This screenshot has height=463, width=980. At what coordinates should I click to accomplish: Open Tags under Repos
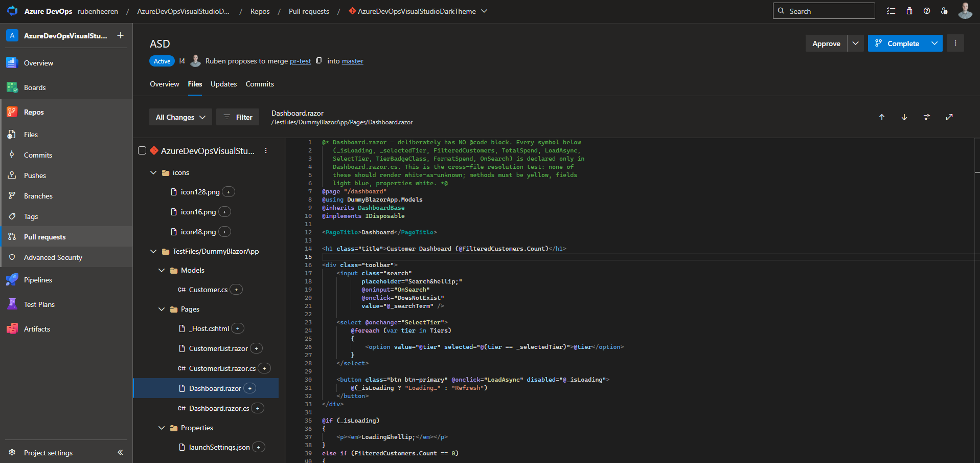[66, 216]
